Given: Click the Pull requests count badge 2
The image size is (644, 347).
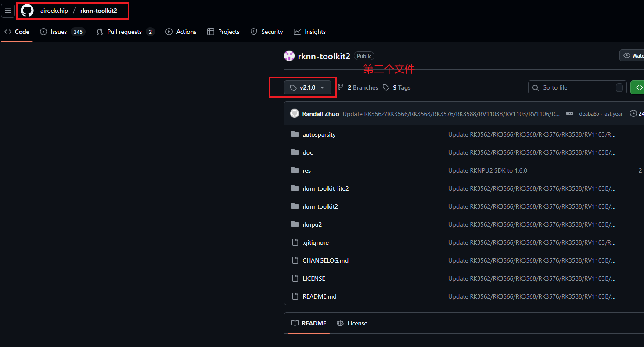Looking at the screenshot, I should (x=151, y=32).
